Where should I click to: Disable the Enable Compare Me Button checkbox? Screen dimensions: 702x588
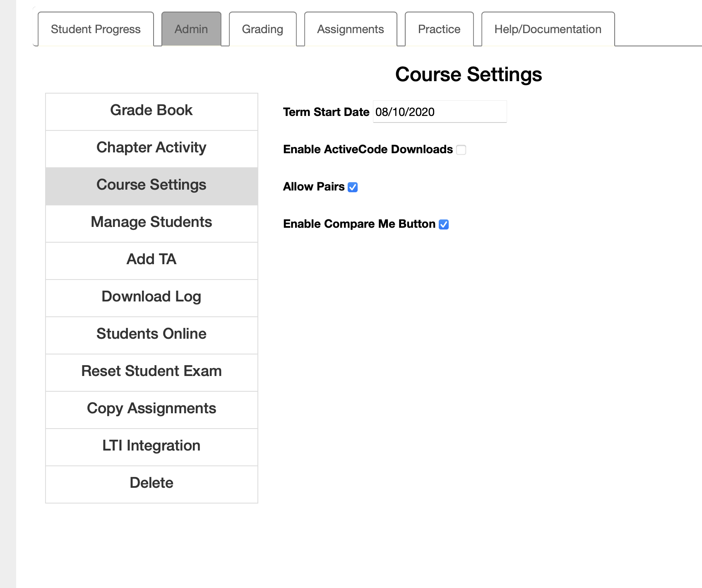click(444, 224)
